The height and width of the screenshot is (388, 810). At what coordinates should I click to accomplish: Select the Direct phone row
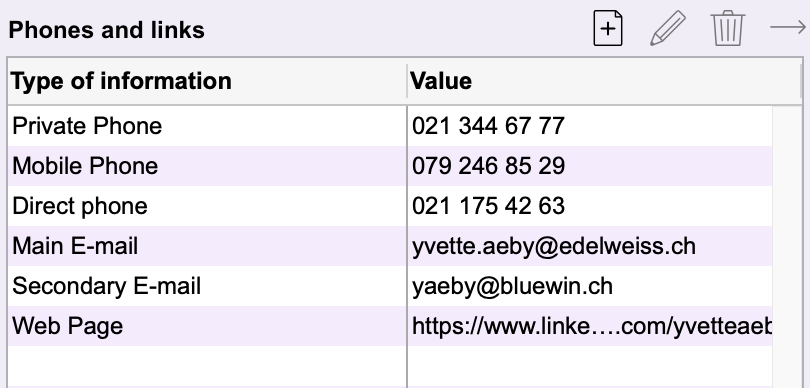click(x=390, y=206)
